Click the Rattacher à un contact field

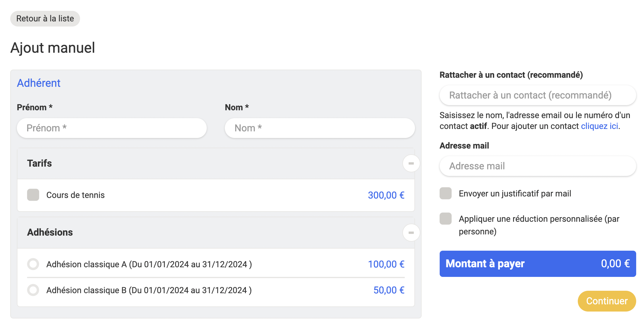click(538, 95)
